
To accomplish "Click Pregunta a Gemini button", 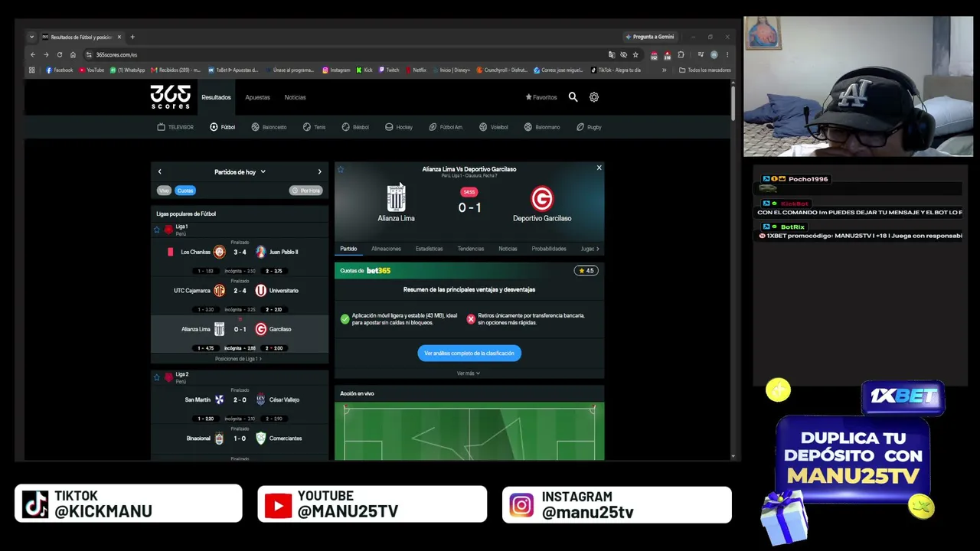I will [649, 37].
